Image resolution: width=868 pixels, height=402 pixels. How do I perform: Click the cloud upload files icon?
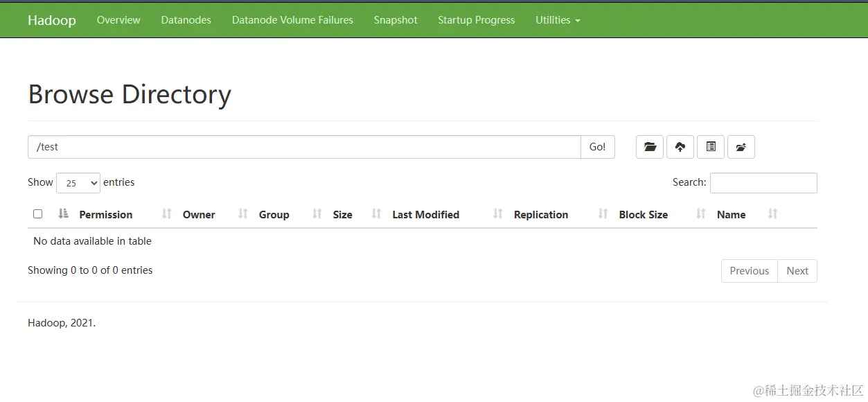pos(680,147)
